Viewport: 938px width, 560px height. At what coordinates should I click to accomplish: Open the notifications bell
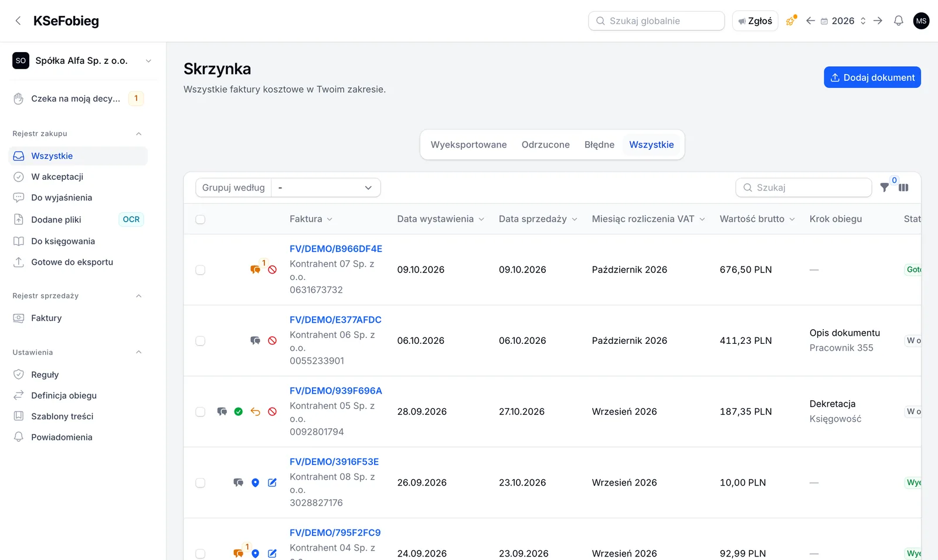tap(898, 21)
